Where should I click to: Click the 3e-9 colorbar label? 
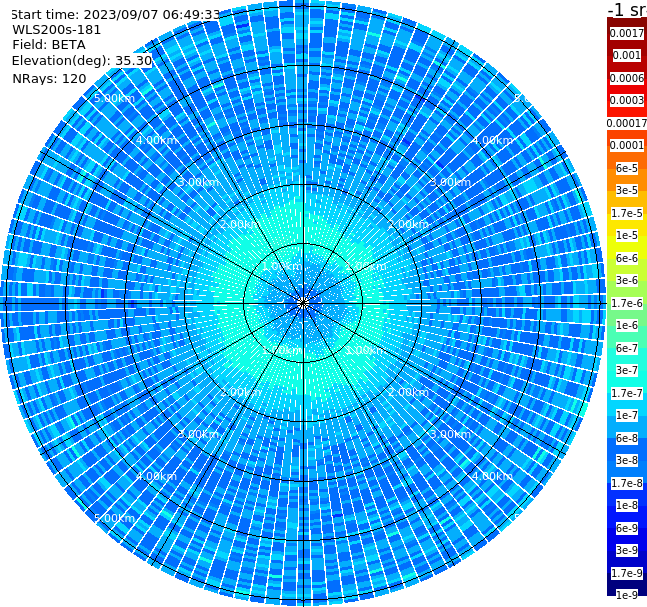[627, 550]
